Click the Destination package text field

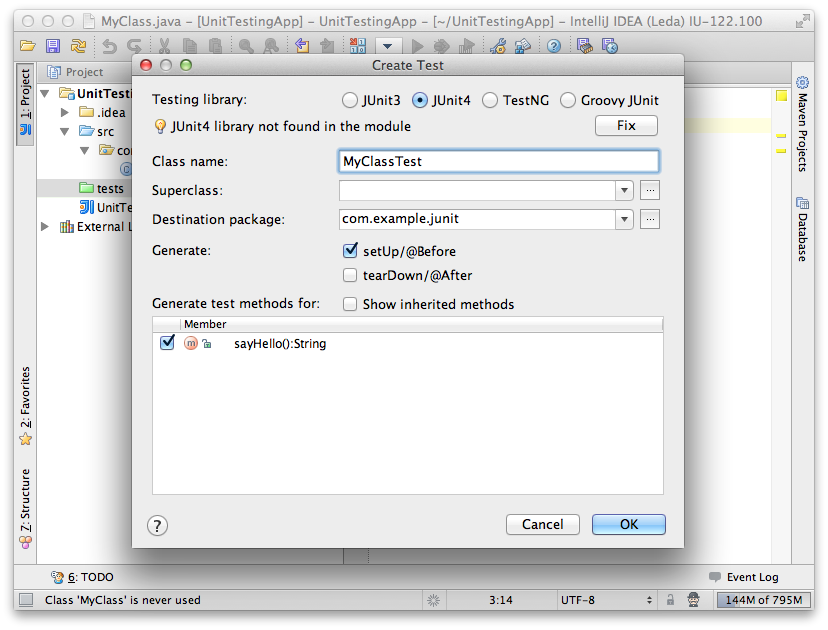(477, 219)
